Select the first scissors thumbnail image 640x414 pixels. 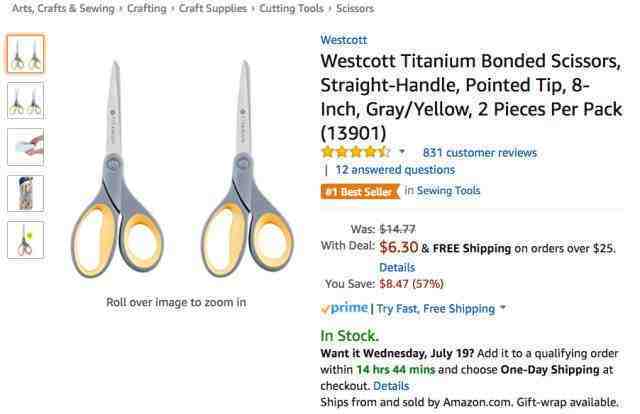click(x=25, y=54)
